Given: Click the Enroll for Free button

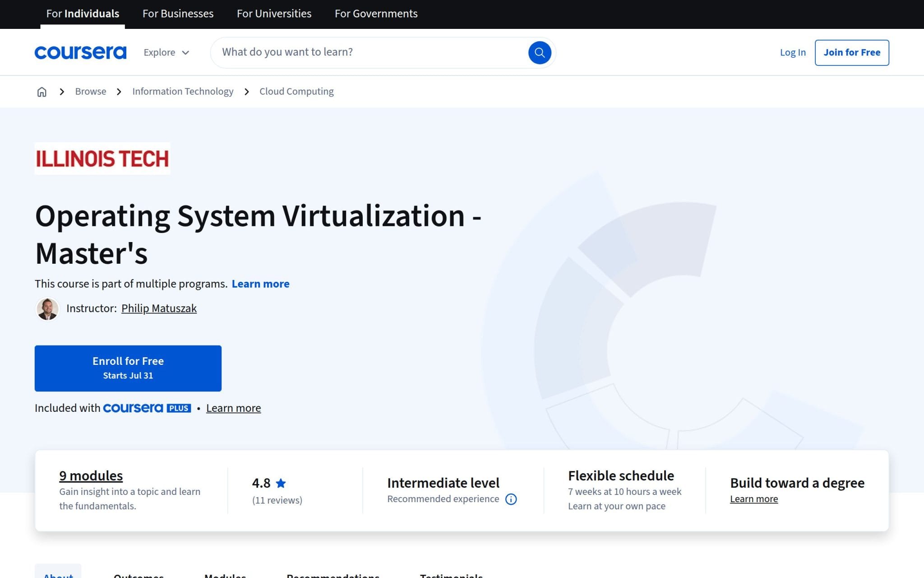Looking at the screenshot, I should 128,368.
